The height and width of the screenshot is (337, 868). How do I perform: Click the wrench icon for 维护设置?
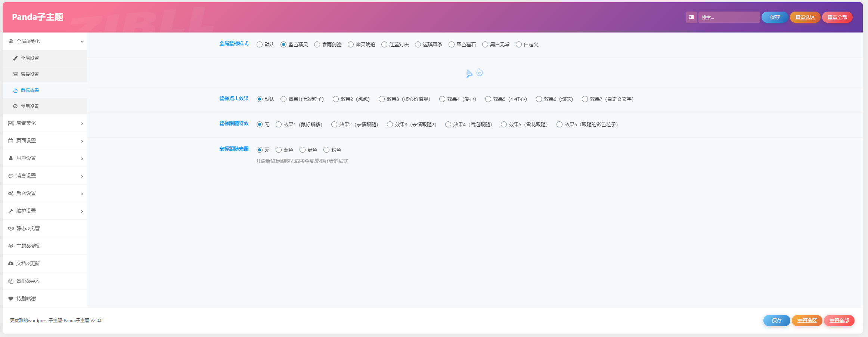11,211
